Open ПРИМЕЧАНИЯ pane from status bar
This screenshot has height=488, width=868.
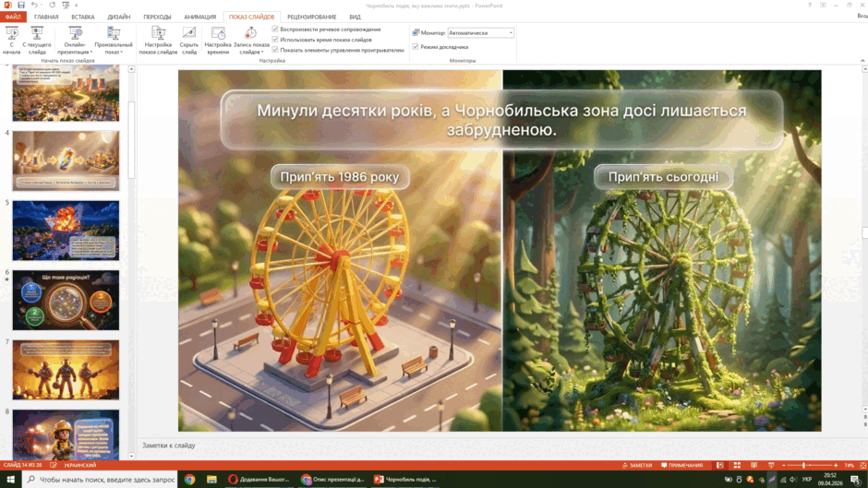click(681, 465)
